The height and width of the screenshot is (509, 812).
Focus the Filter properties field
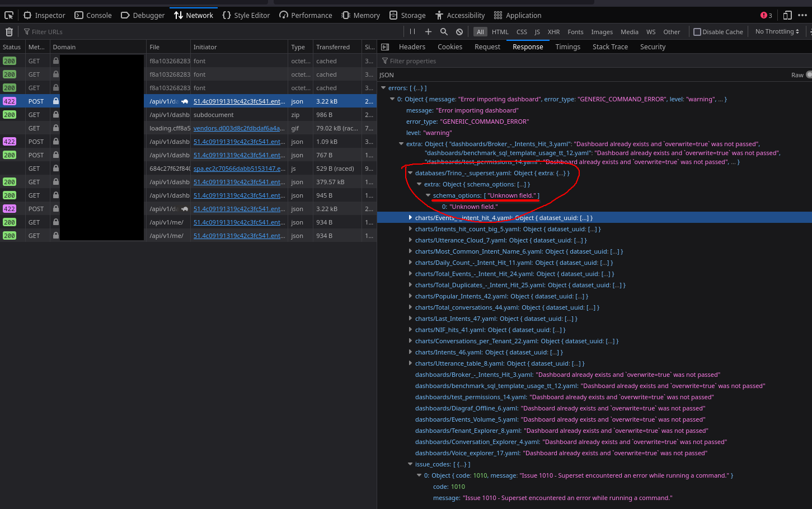tap(594, 61)
